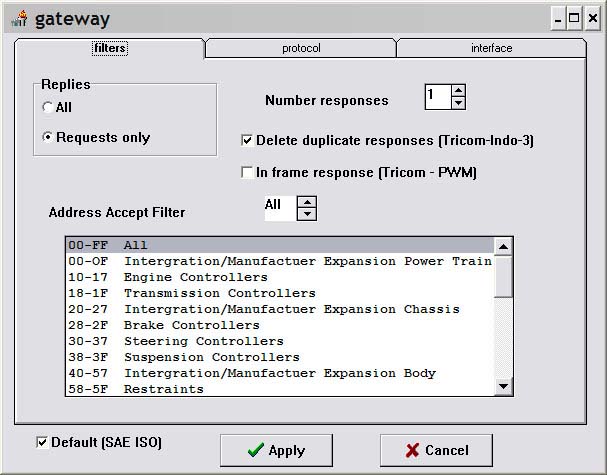Select the All replies radio button
Image resolution: width=607 pixels, height=475 pixels.
[x=48, y=107]
